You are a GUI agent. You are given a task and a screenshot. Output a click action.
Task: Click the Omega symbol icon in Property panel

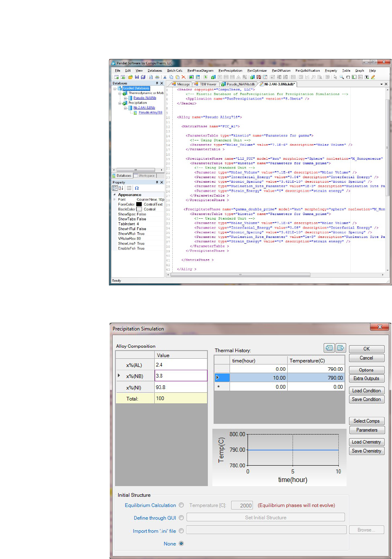(137, 188)
